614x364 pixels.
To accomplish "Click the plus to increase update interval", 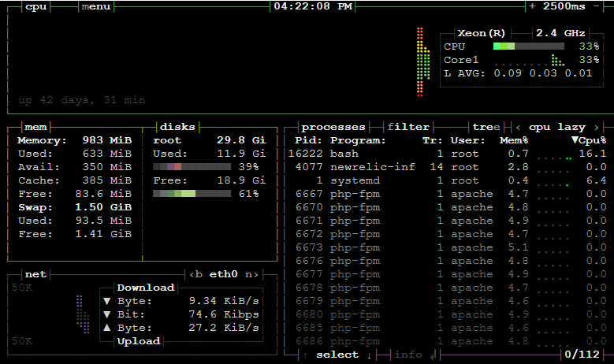I will pyautogui.click(x=532, y=6).
